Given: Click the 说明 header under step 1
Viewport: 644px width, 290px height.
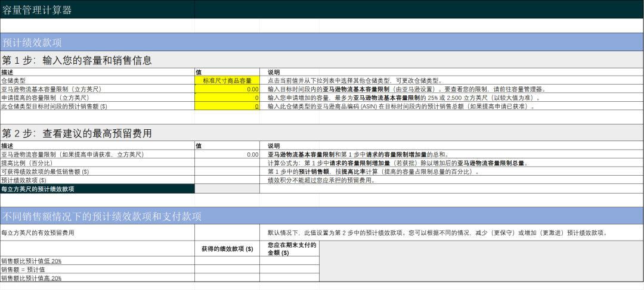Looking at the screenshot, I should 274,72.
